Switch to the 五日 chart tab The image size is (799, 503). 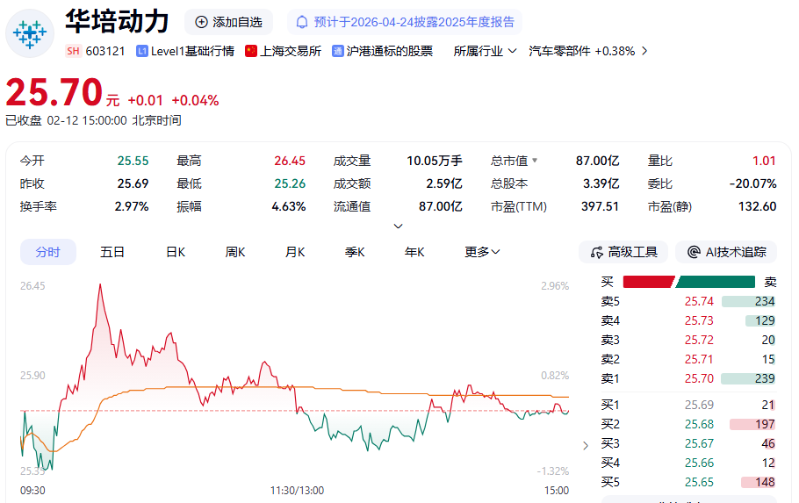[112, 252]
